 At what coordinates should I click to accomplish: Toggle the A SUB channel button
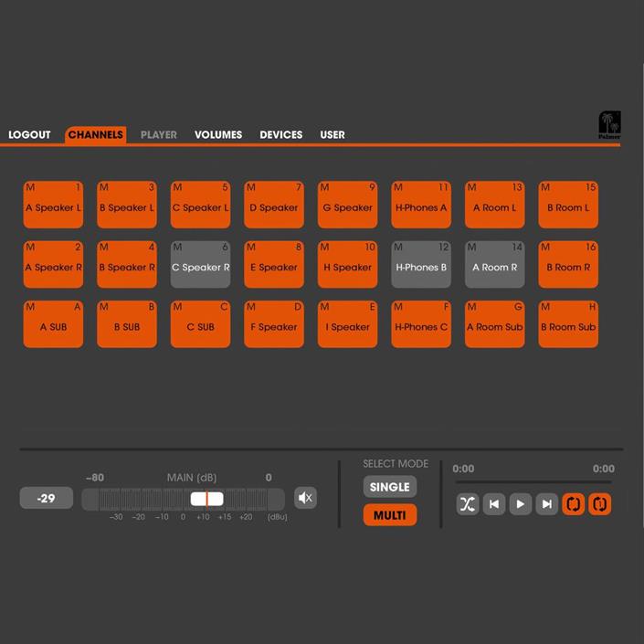point(53,325)
